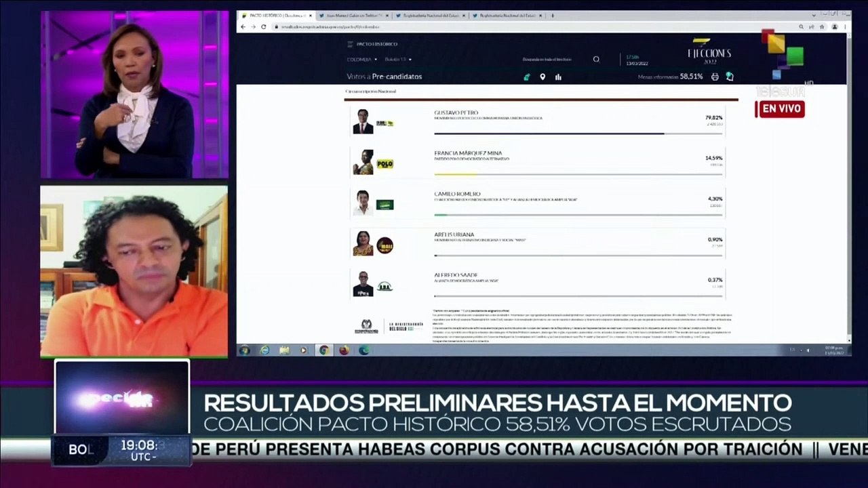The height and width of the screenshot is (488, 868).
Task: Select Arelis Uriana candidate name
Action: 454,235
